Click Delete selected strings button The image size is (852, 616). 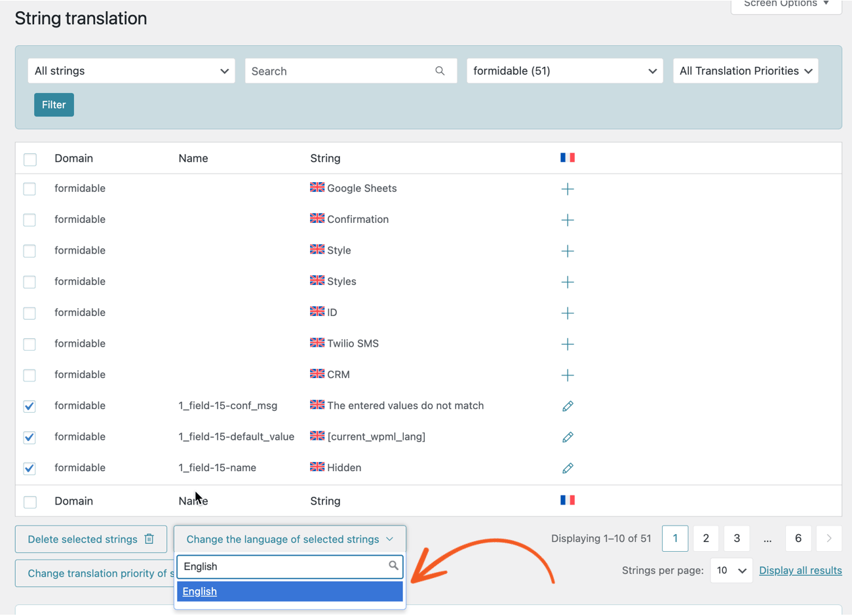pos(91,539)
